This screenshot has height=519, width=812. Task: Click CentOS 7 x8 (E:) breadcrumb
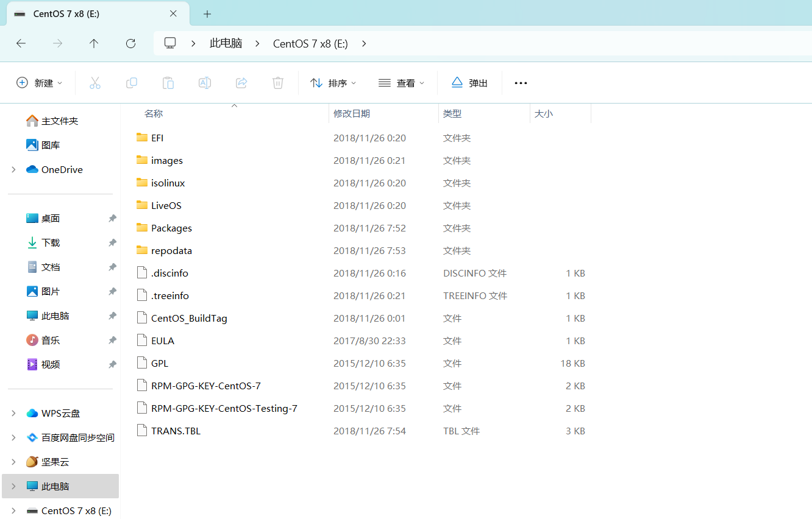click(x=310, y=43)
